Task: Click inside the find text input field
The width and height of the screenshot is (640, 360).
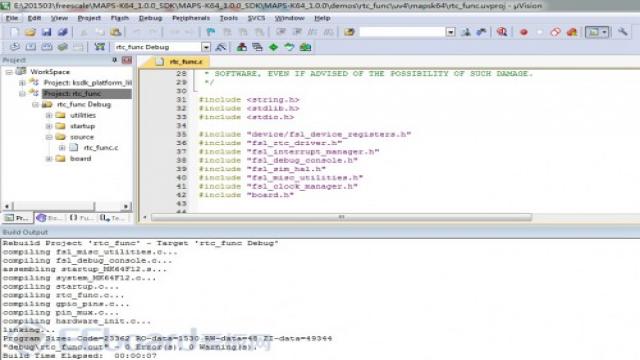Action: pyautogui.click(x=402, y=32)
